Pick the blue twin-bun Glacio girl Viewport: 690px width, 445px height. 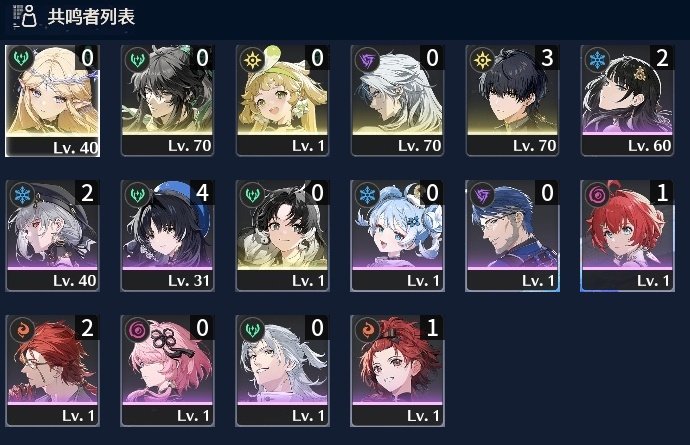point(397,235)
